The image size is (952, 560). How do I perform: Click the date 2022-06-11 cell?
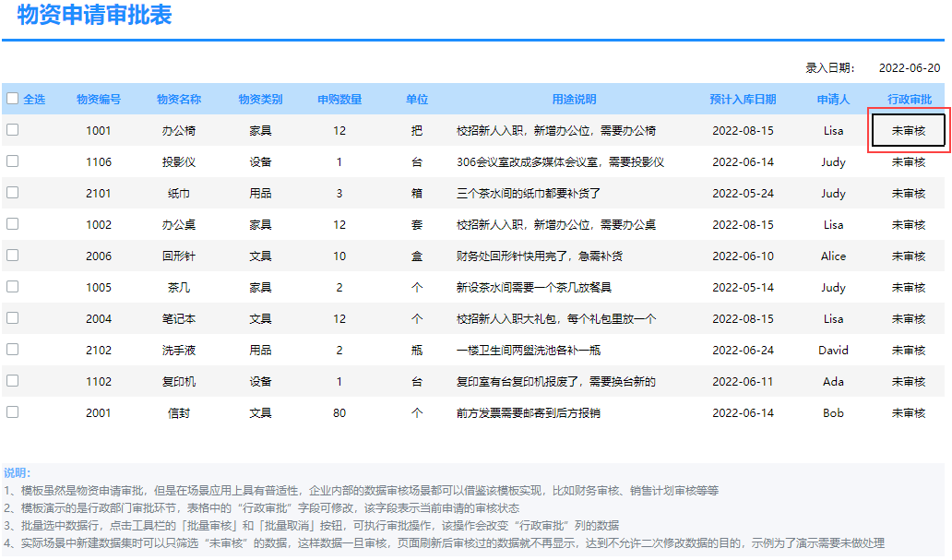pyautogui.click(x=743, y=381)
